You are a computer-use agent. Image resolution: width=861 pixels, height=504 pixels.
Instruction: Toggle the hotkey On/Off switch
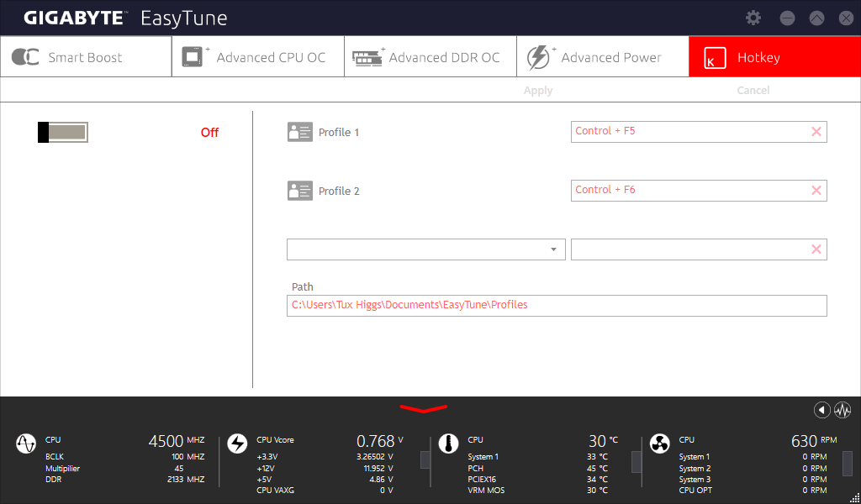tap(62, 132)
